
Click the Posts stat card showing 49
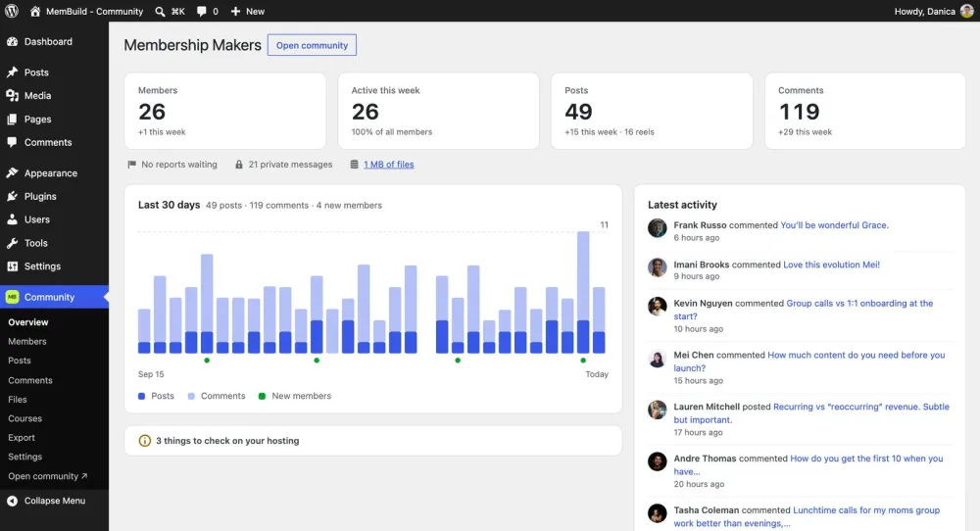point(652,112)
